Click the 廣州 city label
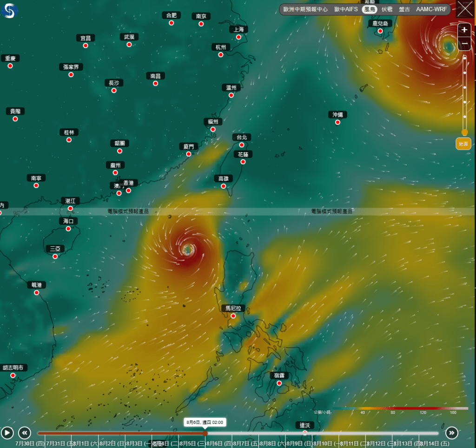 point(115,165)
